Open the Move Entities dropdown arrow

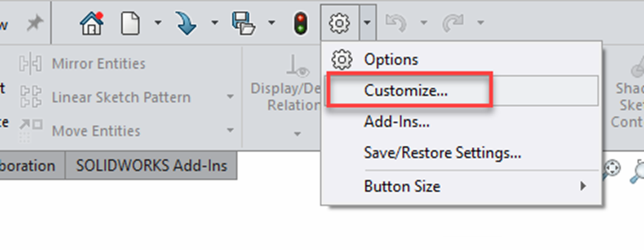(x=230, y=130)
